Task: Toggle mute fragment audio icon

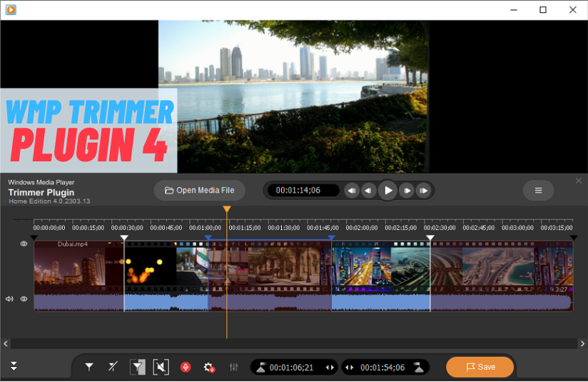Action: pyautogui.click(x=161, y=367)
